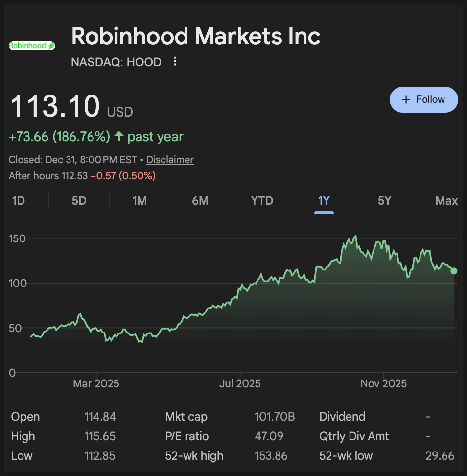Image resolution: width=467 pixels, height=476 pixels.
Task: View the 5Y price history
Action: (x=385, y=201)
